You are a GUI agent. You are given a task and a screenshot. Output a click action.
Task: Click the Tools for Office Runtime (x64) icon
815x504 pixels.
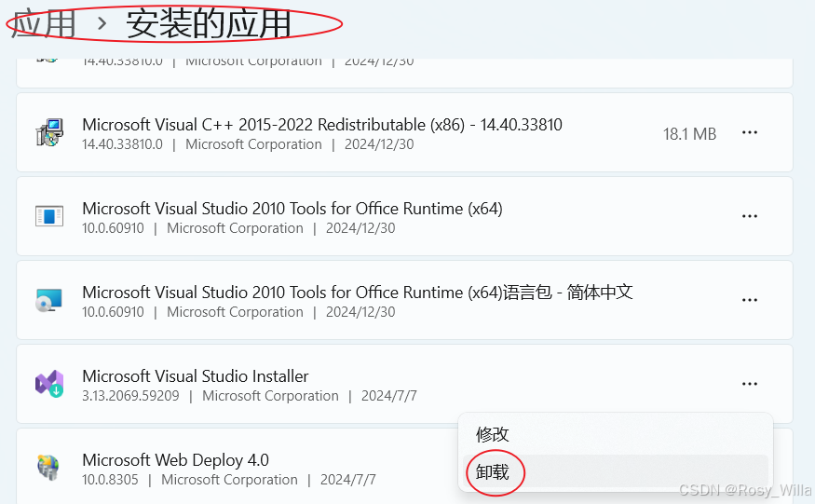(49, 216)
